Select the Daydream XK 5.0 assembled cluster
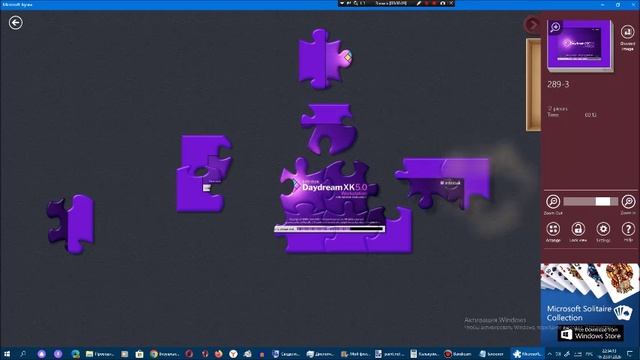640x360 pixels. coord(343,206)
